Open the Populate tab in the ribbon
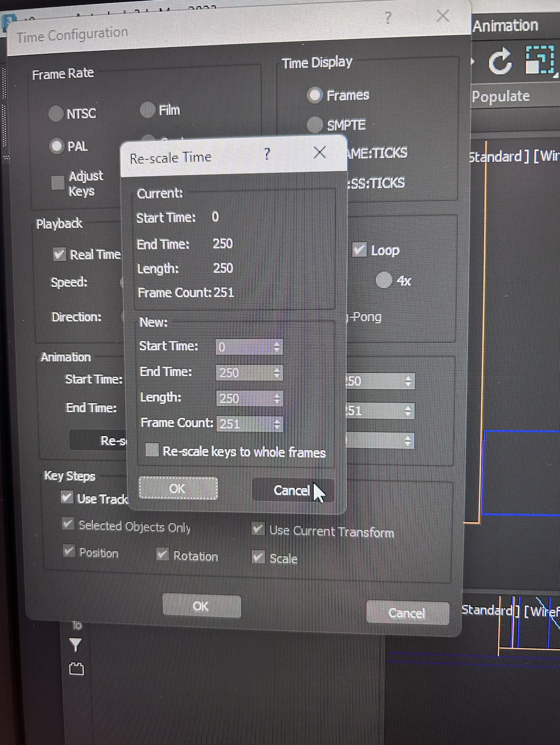 click(x=501, y=96)
